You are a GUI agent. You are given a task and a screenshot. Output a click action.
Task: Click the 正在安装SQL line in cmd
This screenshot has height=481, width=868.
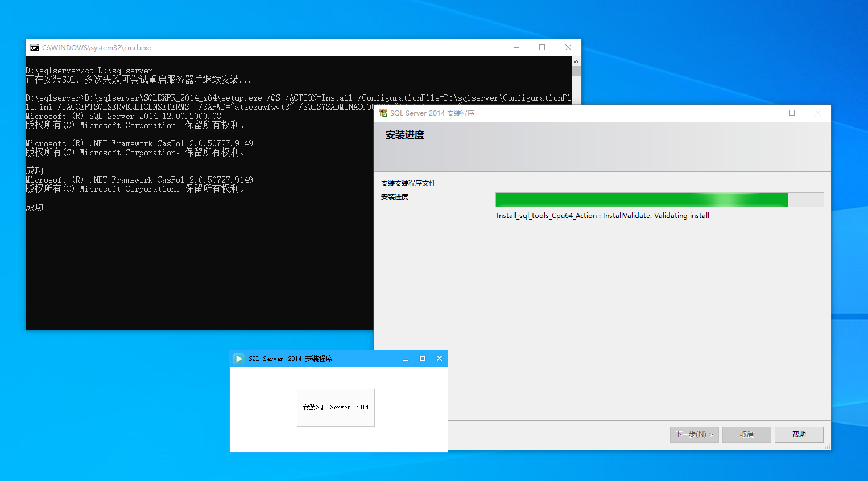[138, 79]
